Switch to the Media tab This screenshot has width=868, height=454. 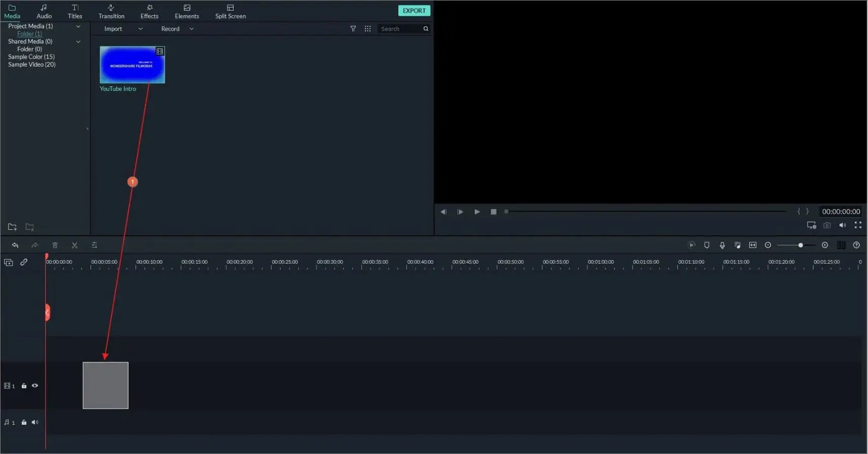point(12,12)
